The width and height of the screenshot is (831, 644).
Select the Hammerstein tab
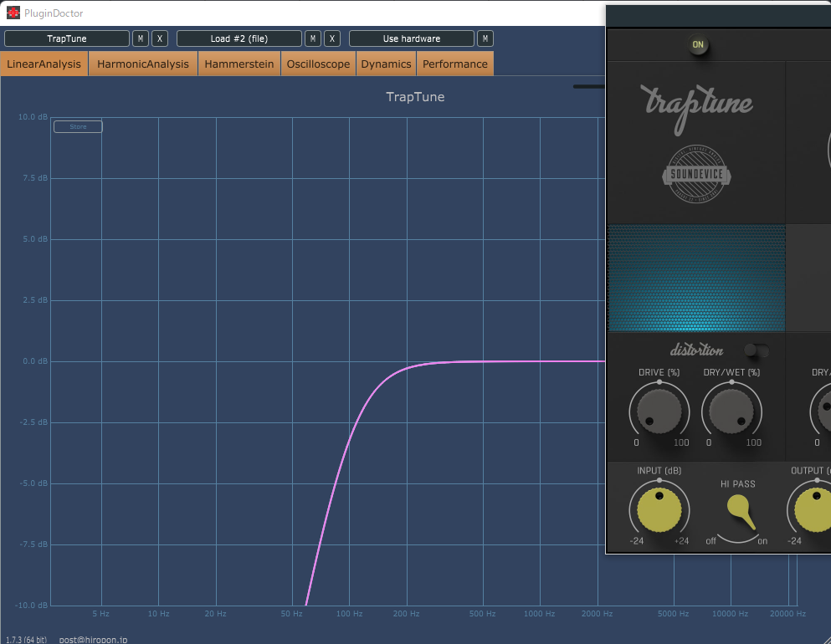pos(239,64)
